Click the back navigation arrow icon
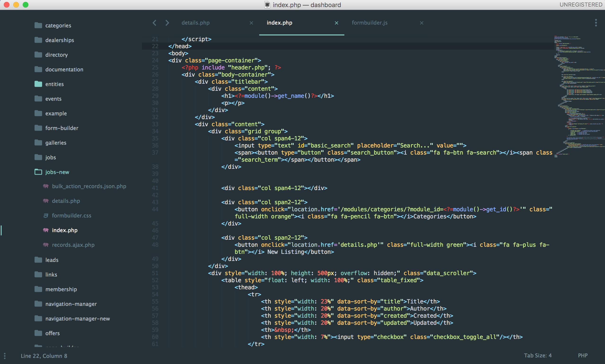This screenshot has height=364, width=605. (155, 22)
